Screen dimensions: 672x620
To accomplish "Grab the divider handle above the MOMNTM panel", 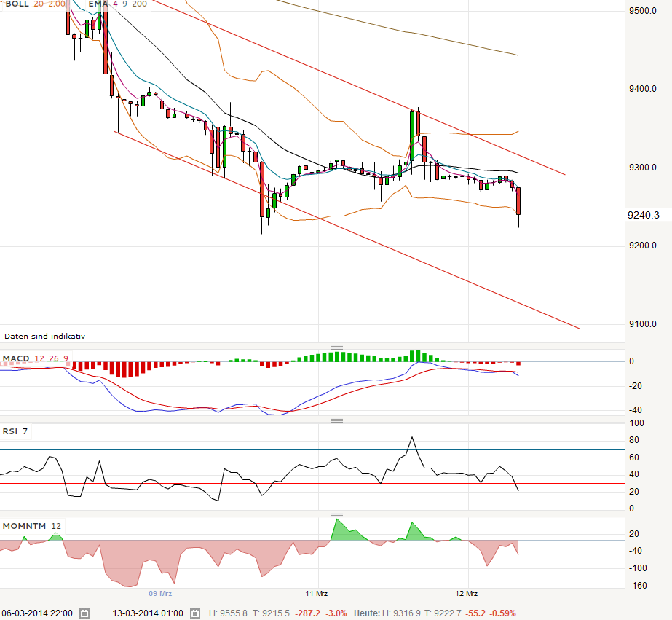I will click(337, 515).
